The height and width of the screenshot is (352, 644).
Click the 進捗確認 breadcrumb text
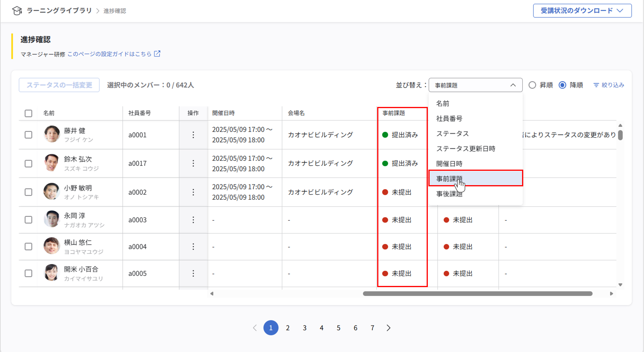pyautogui.click(x=115, y=11)
